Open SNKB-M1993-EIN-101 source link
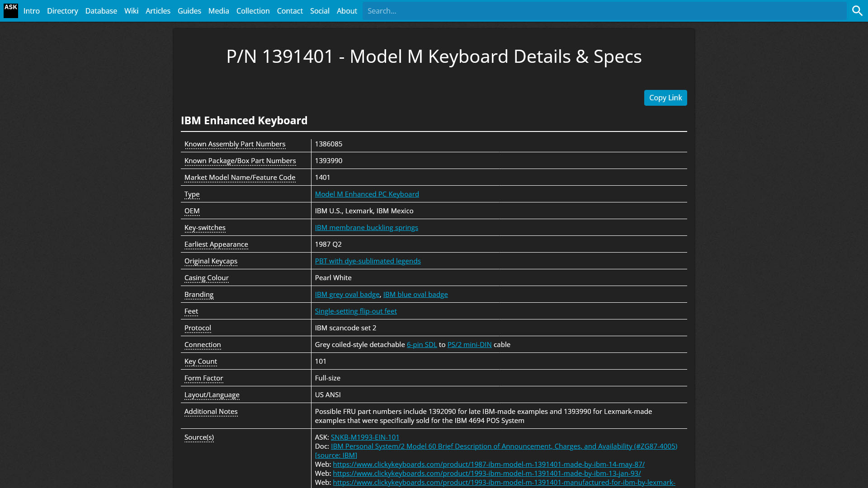Image resolution: width=868 pixels, height=488 pixels. pos(365,437)
